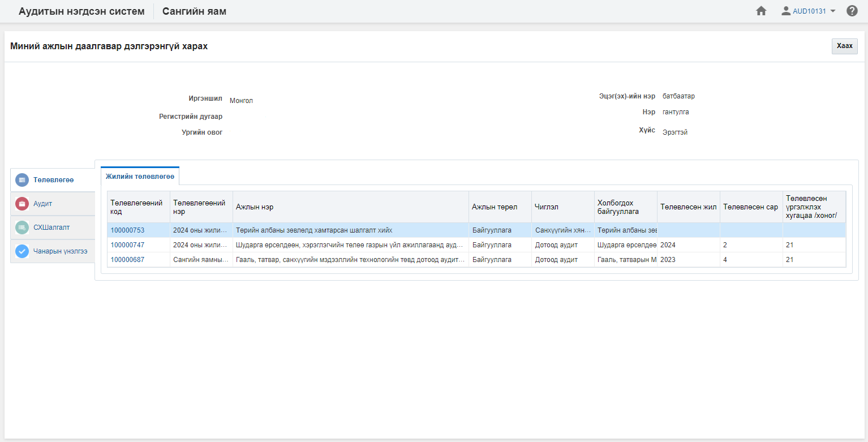Screen dimensions: 868x442
Task: Click the planned year 2024 cell
Action: tap(689, 245)
